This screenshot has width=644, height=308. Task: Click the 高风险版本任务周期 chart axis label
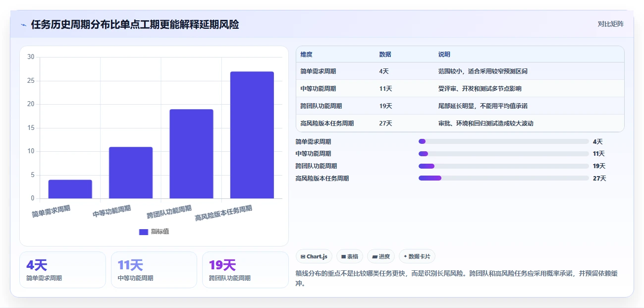pyautogui.click(x=223, y=213)
